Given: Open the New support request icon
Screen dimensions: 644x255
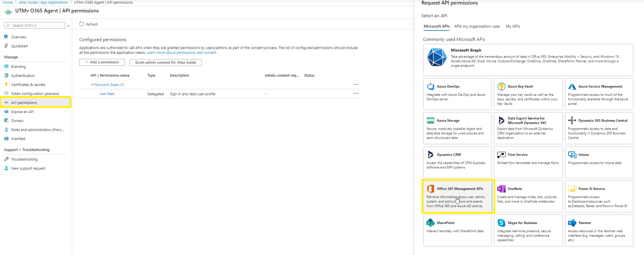Looking at the screenshot, I should [x=6, y=168].
